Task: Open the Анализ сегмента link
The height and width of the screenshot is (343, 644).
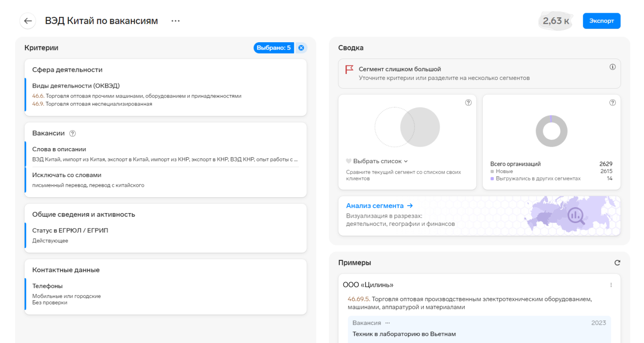Action: tap(379, 206)
